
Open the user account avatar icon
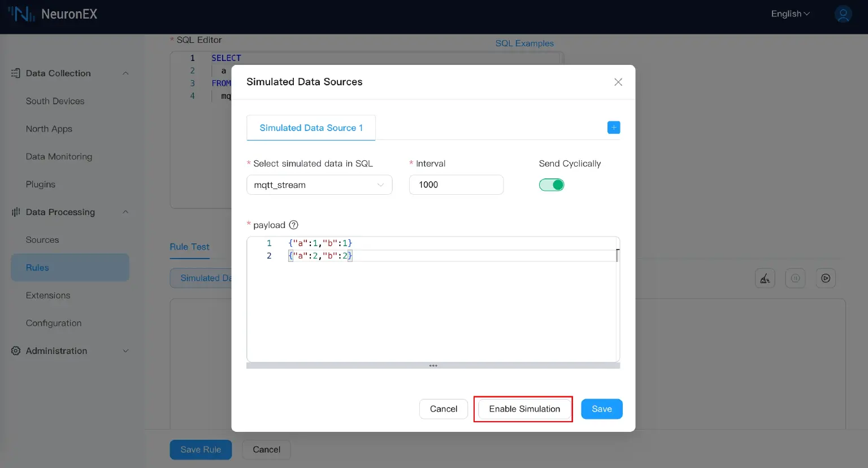coord(843,14)
